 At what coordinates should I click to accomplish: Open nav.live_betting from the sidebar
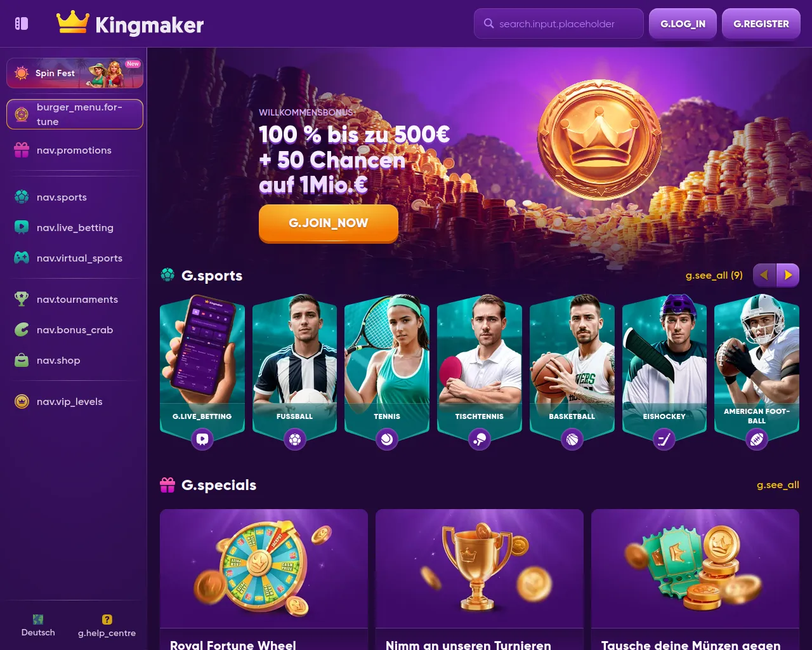tap(75, 227)
